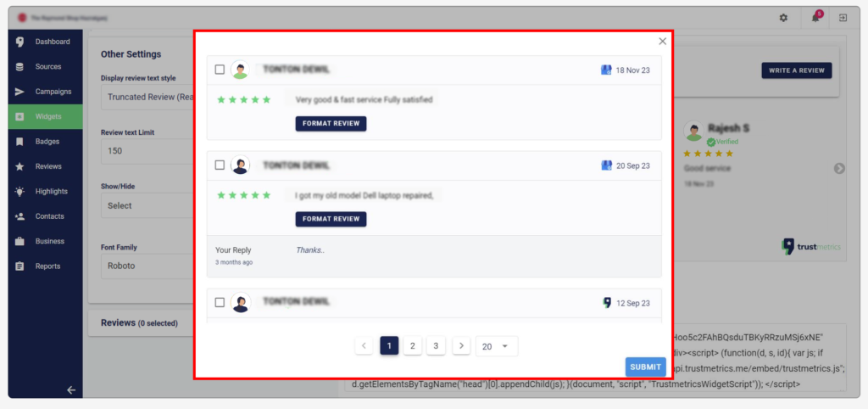Open Badges in the sidebar
This screenshot has height=409, width=868.
[46, 142]
